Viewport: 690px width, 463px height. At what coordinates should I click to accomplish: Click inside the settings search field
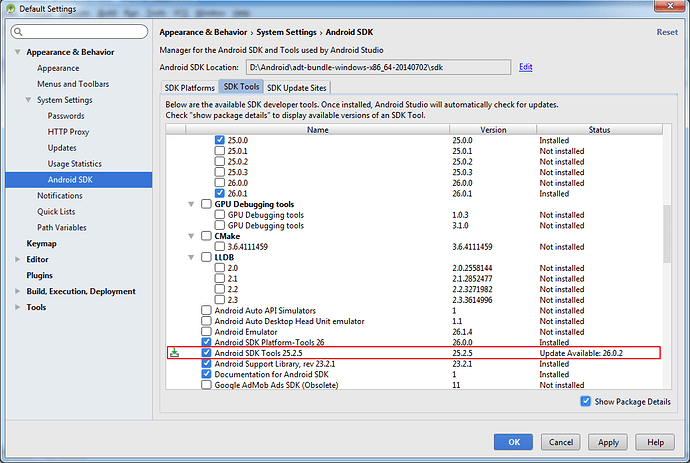click(x=85, y=32)
